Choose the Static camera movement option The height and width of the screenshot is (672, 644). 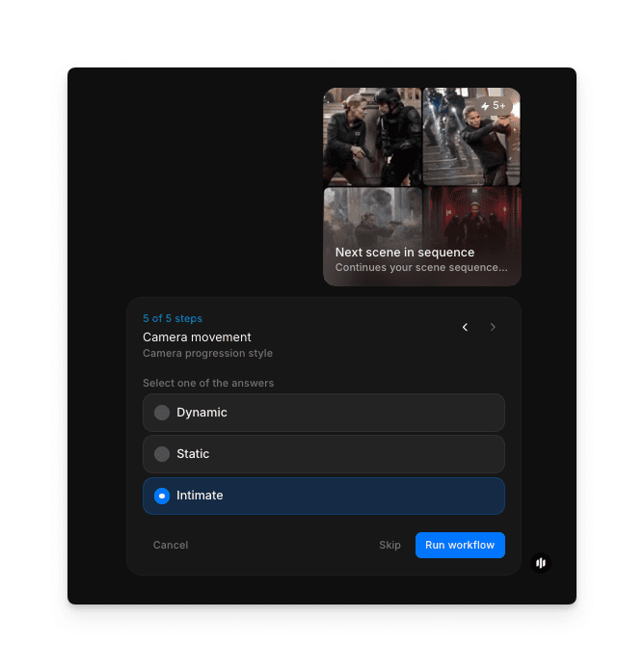click(162, 454)
